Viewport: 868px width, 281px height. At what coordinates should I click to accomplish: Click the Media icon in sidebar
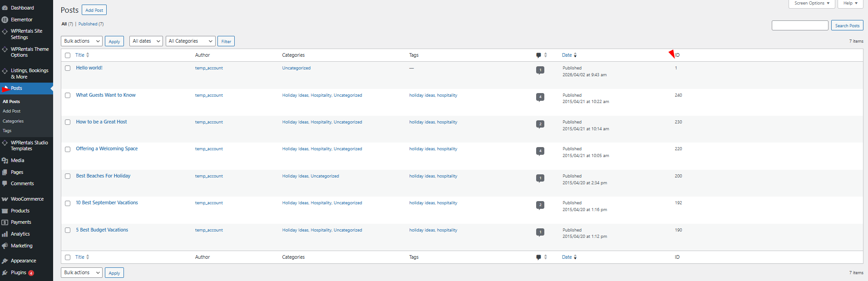tap(5, 161)
